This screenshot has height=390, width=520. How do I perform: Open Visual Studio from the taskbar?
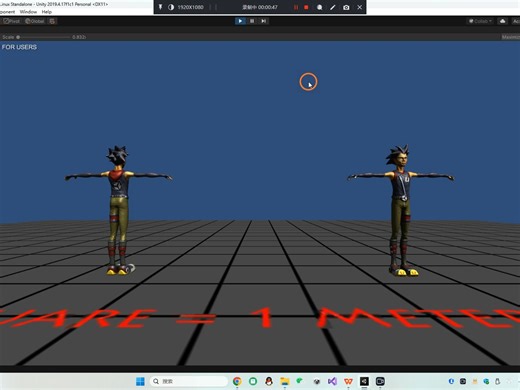[x=332, y=381]
